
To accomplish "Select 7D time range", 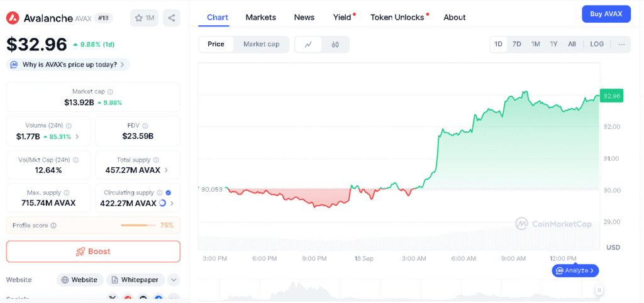I will click(x=517, y=45).
